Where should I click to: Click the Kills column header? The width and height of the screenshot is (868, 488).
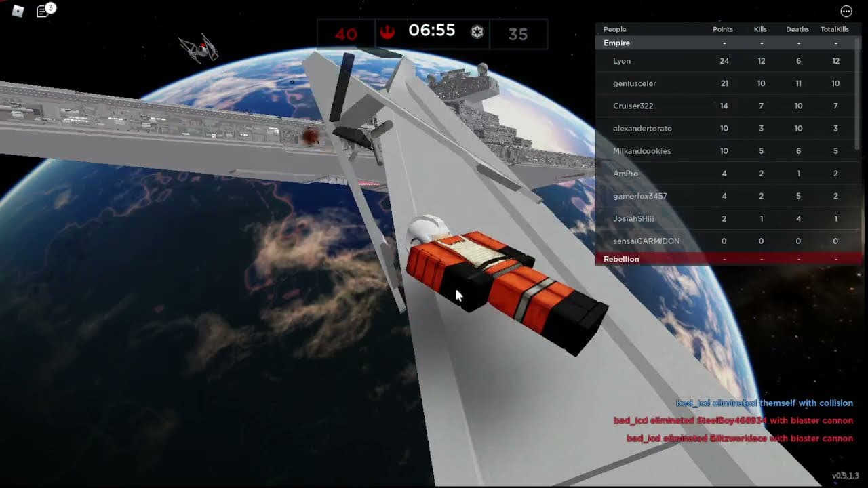pos(760,29)
